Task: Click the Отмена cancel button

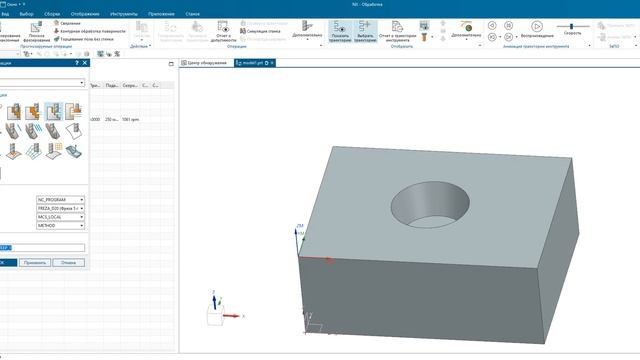Action: pos(69,262)
